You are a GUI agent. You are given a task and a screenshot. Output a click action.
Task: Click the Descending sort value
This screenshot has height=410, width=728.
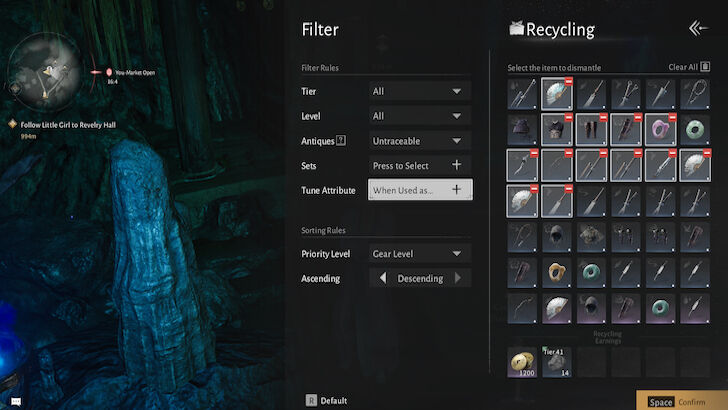420,279
